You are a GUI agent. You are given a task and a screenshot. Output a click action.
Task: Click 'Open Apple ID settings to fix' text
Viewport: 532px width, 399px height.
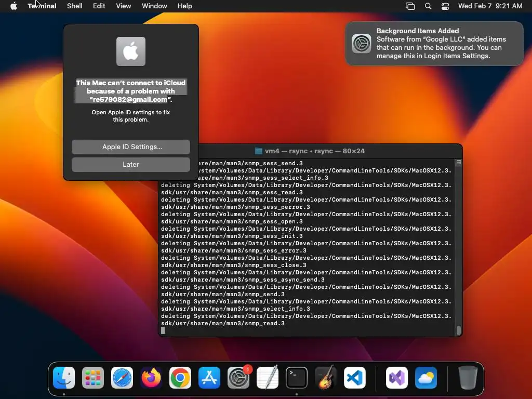pos(130,112)
